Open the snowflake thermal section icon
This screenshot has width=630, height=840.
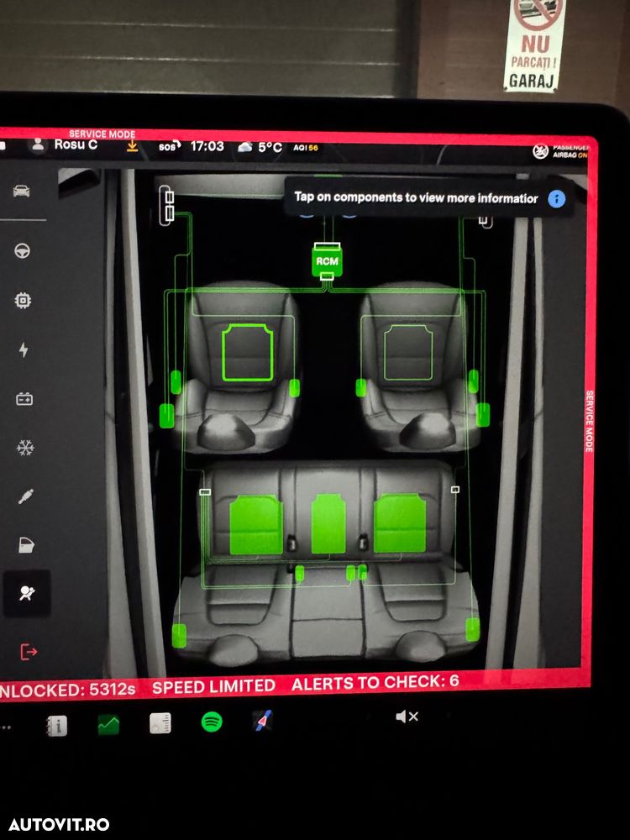tap(25, 448)
